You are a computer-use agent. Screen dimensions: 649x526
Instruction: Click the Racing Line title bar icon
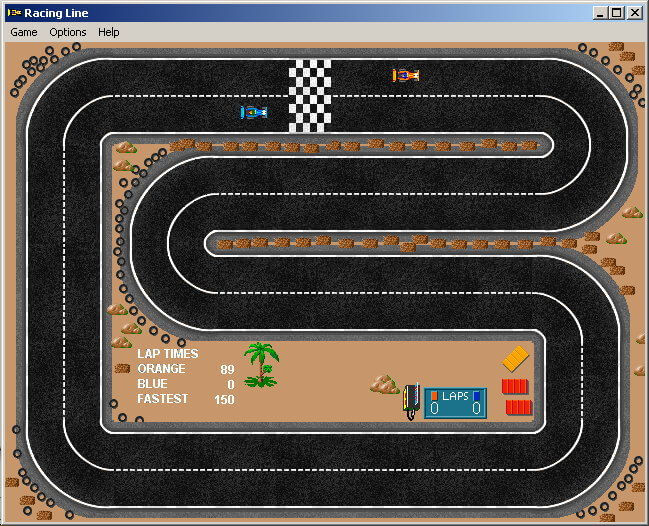tap(14, 13)
